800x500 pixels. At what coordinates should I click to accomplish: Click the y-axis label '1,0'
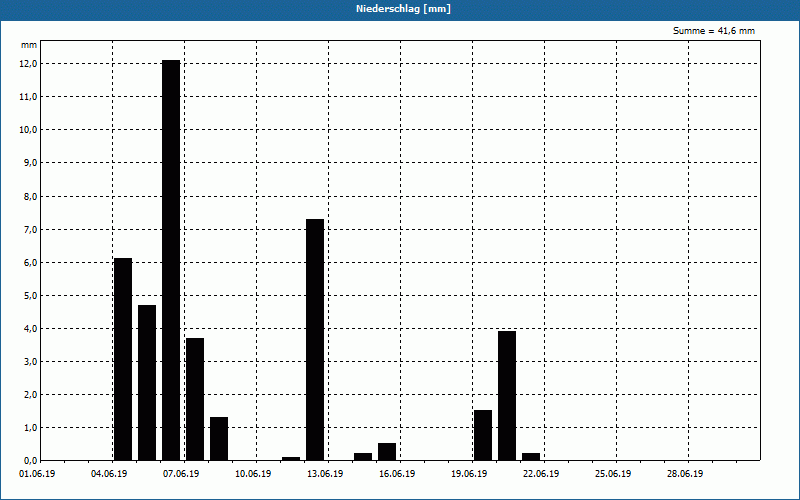coord(30,428)
